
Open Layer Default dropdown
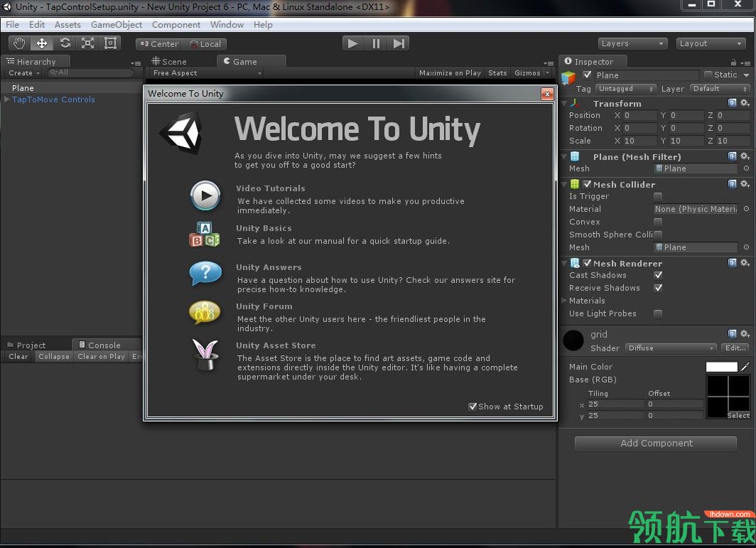point(720,89)
